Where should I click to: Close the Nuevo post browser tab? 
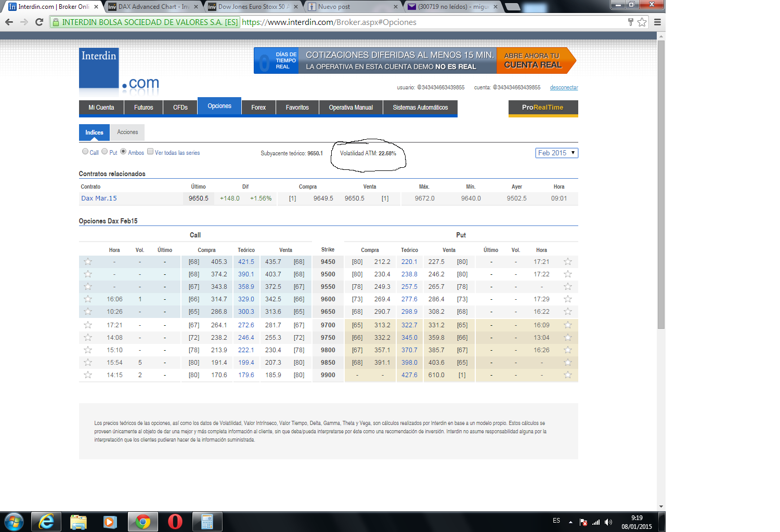[x=395, y=7]
